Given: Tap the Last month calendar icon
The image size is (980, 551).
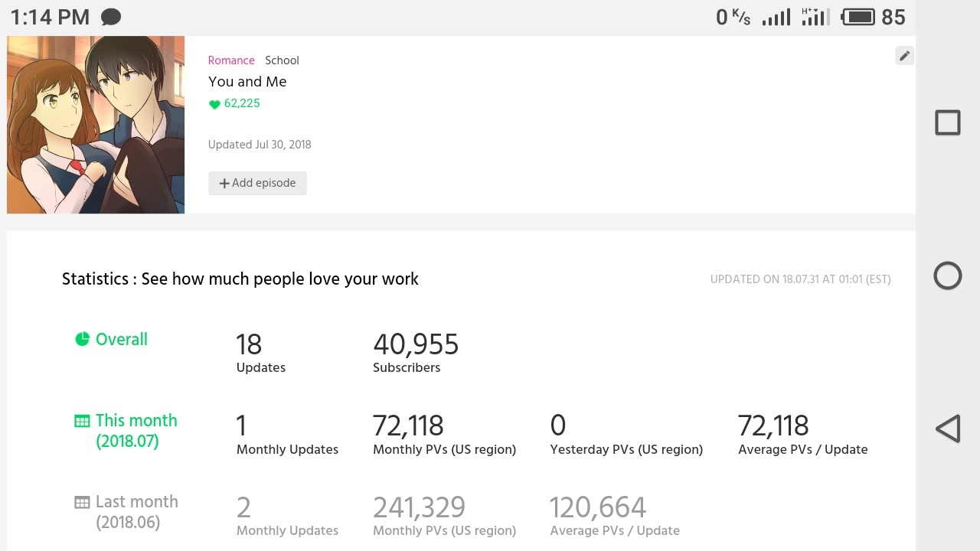Looking at the screenshot, I should [82, 502].
